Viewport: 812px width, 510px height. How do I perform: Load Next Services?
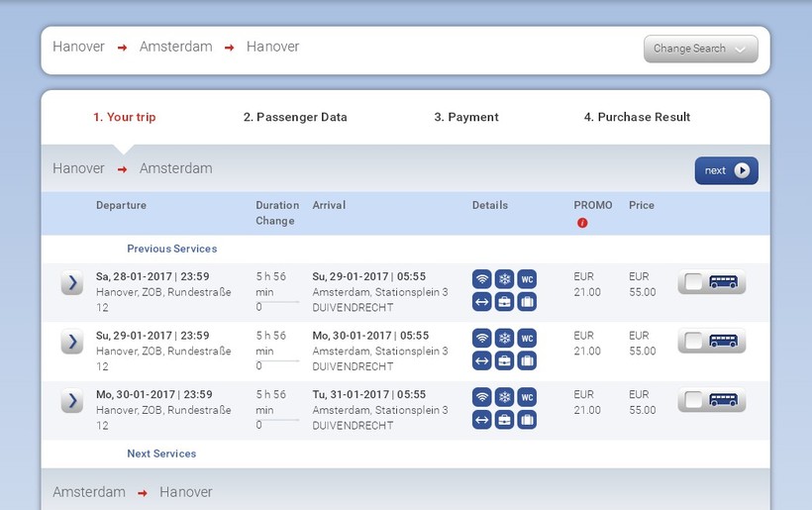pos(161,454)
